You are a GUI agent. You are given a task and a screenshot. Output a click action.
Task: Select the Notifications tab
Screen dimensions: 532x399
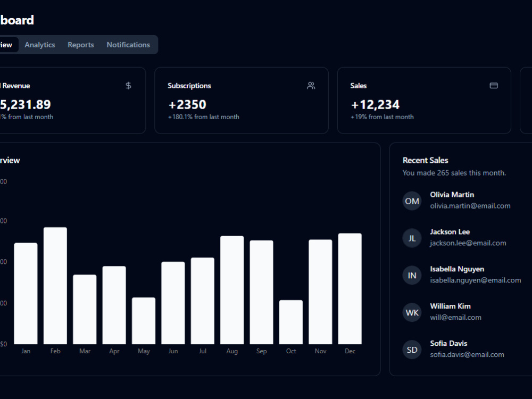tap(128, 45)
